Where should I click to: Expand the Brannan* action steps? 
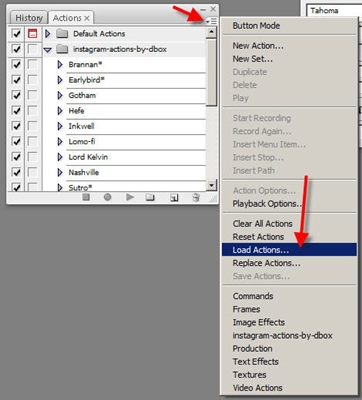click(x=60, y=64)
